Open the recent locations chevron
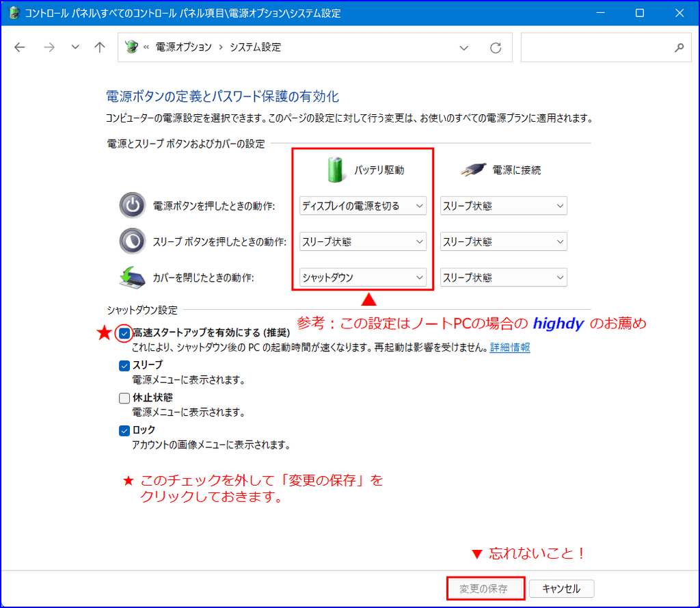700x608 pixels. (x=75, y=47)
